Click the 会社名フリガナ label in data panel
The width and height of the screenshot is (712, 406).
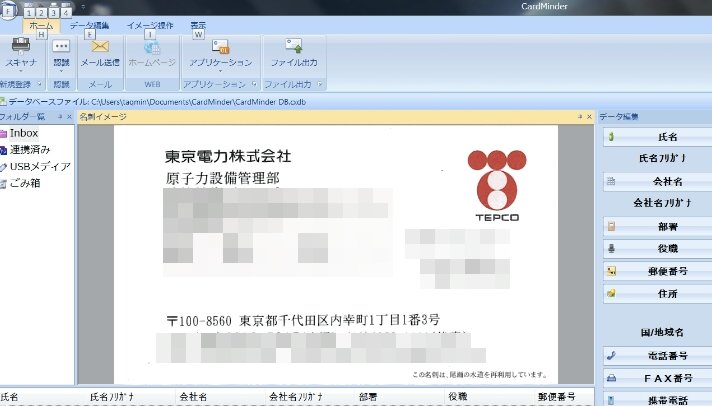(662, 203)
